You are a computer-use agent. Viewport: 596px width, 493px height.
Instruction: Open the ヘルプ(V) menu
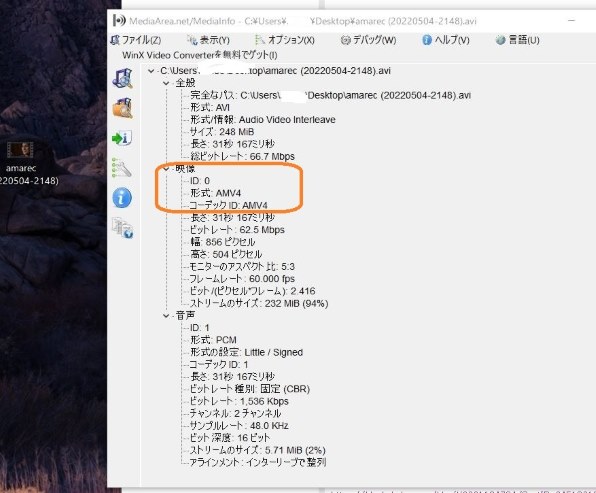[x=445, y=40]
